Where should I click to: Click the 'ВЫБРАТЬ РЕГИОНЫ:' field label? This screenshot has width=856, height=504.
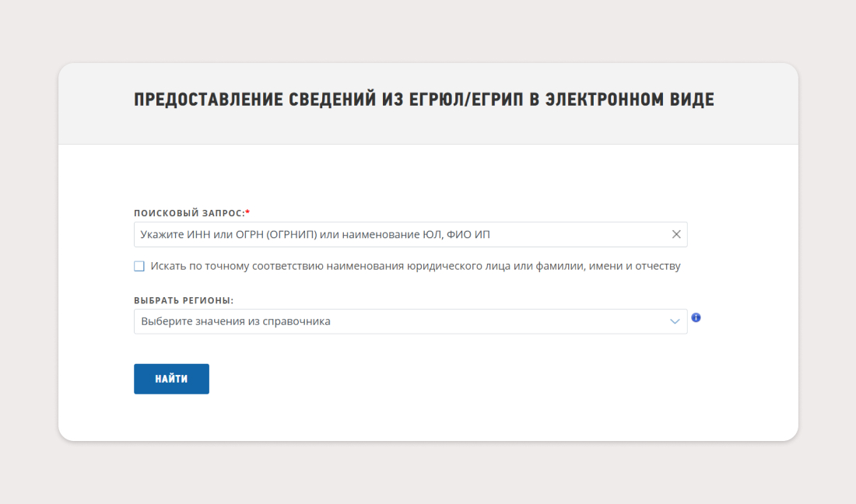coord(184,300)
